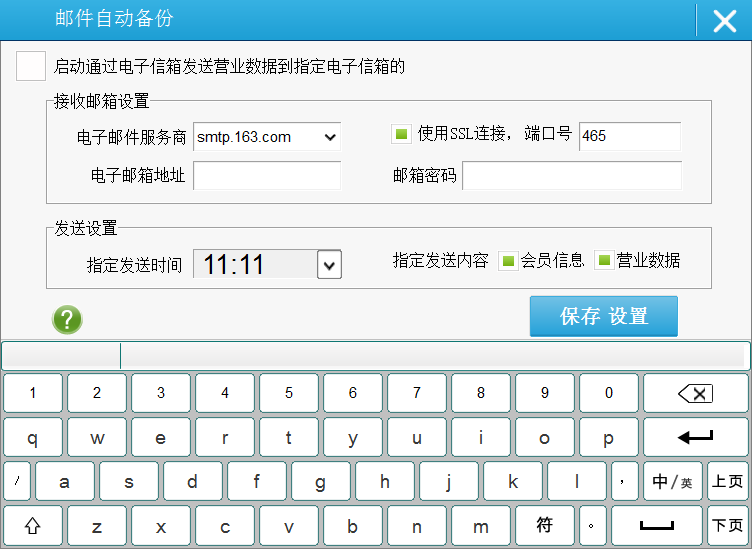Enable automatic email sending of business data

click(x=31, y=66)
